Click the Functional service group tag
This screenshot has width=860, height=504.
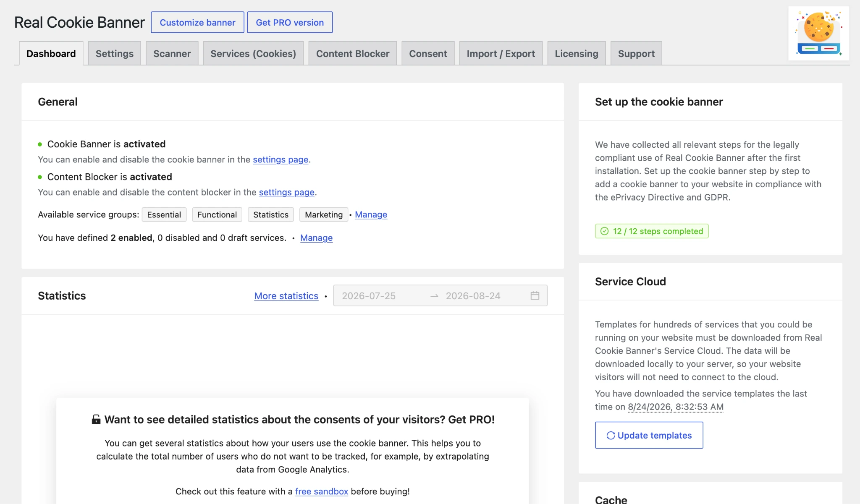pyautogui.click(x=217, y=214)
